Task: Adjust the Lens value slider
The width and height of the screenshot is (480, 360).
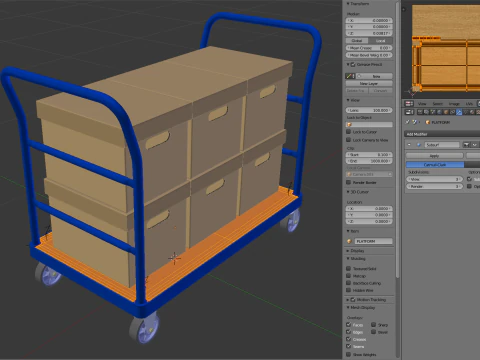Action: (369, 110)
